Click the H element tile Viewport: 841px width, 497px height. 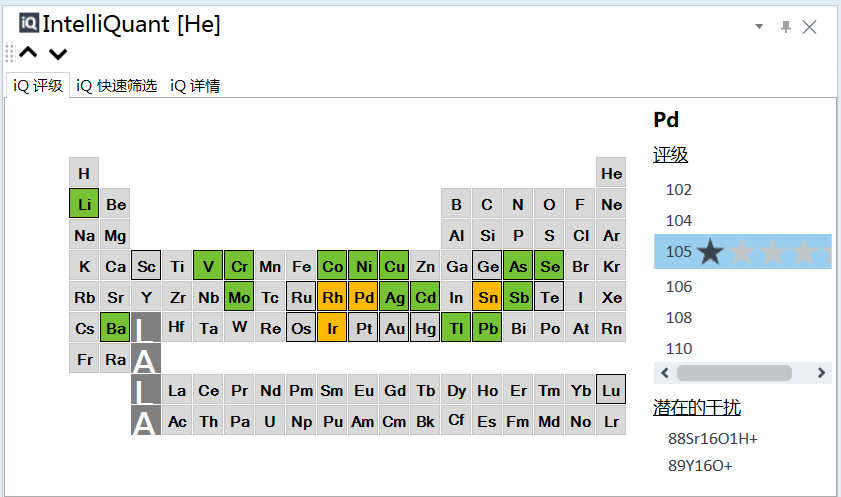[84, 173]
